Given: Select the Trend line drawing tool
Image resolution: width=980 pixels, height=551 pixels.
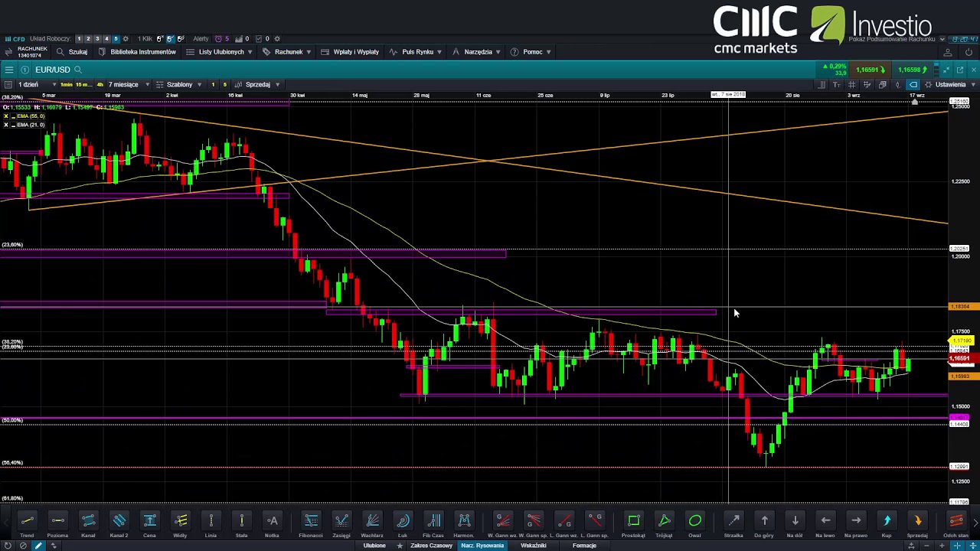Looking at the screenshot, I should coord(27,524).
